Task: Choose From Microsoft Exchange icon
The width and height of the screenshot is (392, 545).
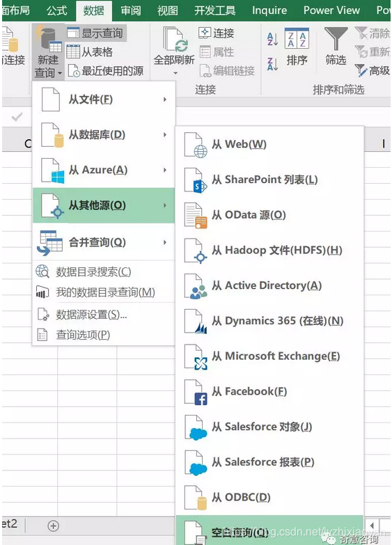Action: tap(195, 356)
